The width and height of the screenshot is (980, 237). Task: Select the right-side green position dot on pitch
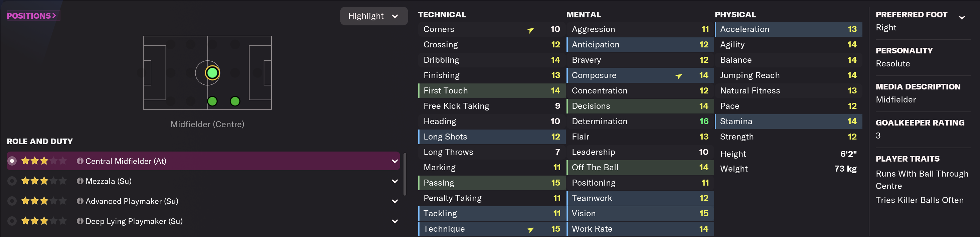click(x=235, y=101)
